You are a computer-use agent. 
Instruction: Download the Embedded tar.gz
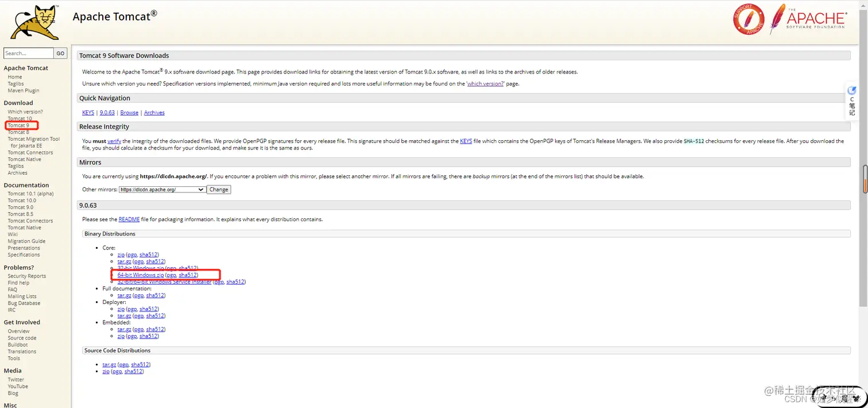coord(125,329)
